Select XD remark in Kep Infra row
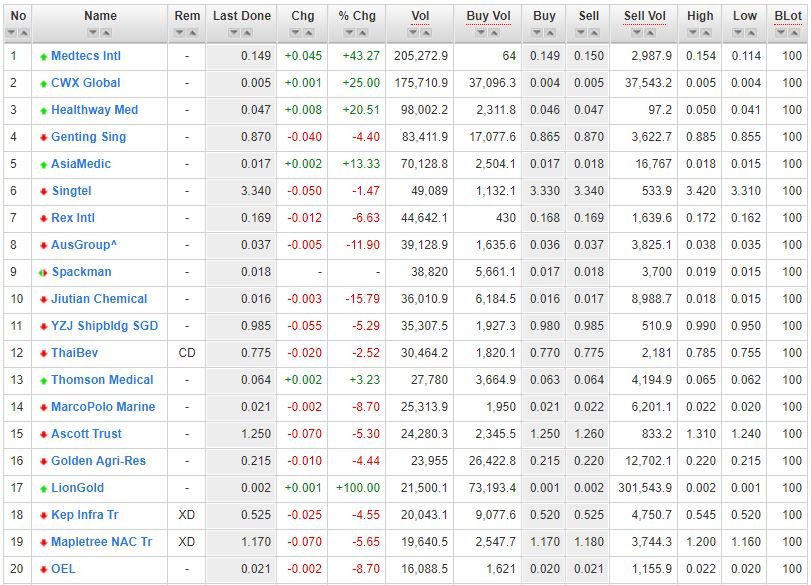811x585 pixels. point(187,515)
